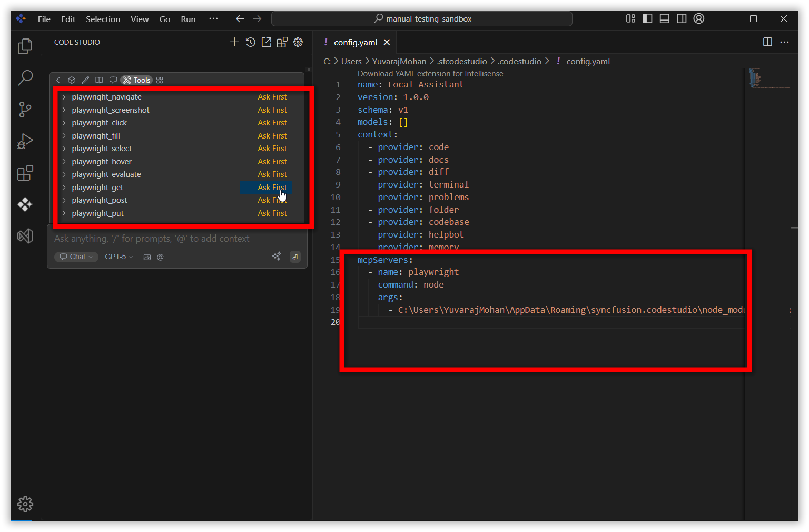Go back with the title bar left arrow
809x532 pixels.
(x=240, y=19)
